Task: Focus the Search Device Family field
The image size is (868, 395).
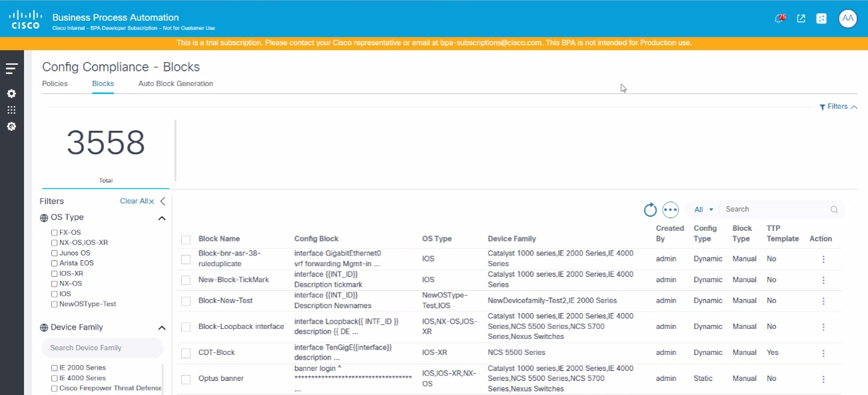Action: (x=102, y=348)
